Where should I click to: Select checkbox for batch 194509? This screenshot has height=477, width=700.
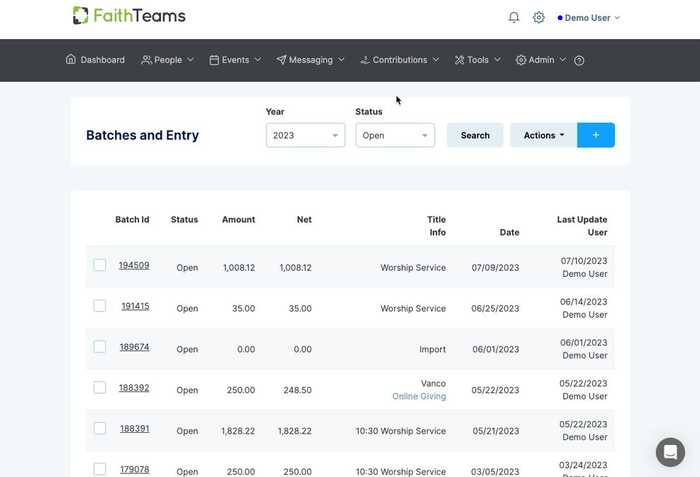click(x=100, y=265)
